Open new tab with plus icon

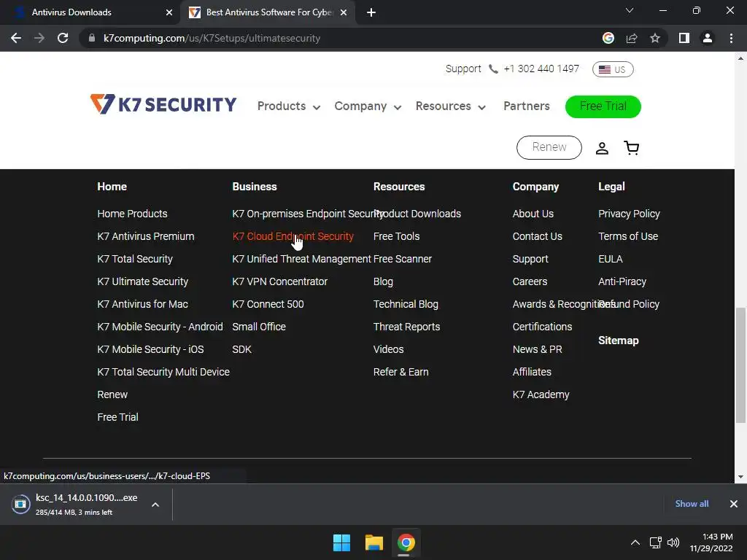pos(371,12)
